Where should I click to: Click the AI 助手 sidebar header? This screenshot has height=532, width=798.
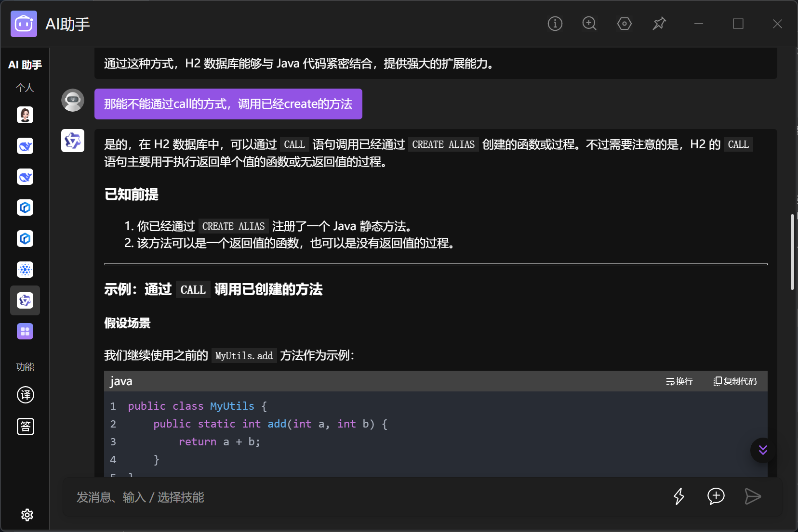tap(25, 65)
